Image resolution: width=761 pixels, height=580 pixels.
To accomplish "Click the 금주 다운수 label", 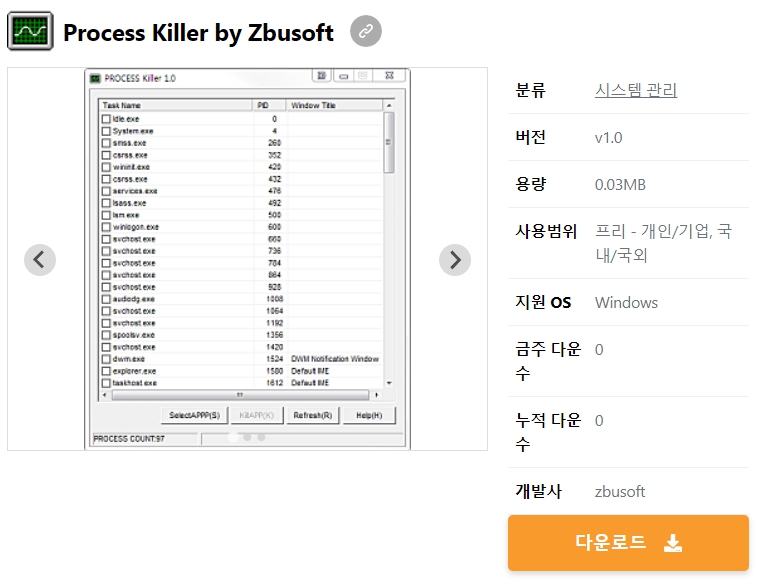I will [548, 361].
